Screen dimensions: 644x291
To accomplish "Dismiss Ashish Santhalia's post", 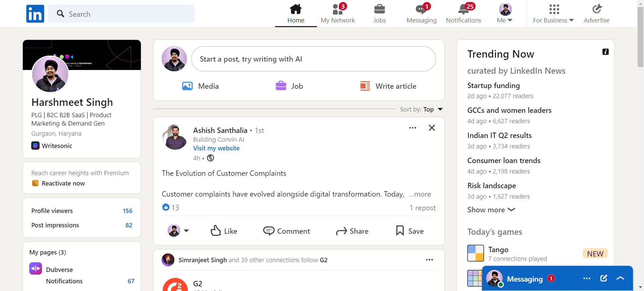I will click(x=432, y=128).
